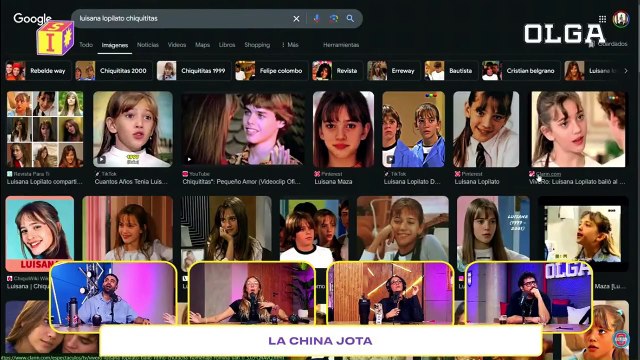Filter by Chiquititas 2000 chip
The image size is (640, 360).
pyautogui.click(x=113, y=71)
